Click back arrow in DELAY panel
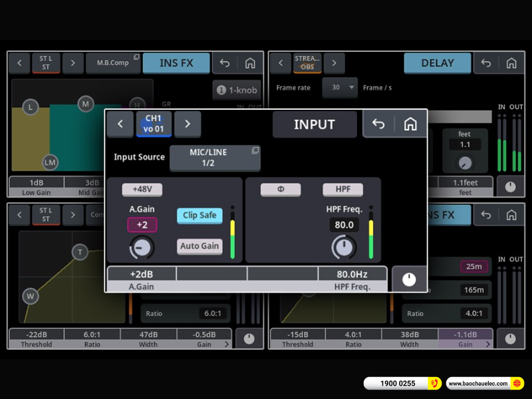This screenshot has height=399, width=532. [486, 63]
